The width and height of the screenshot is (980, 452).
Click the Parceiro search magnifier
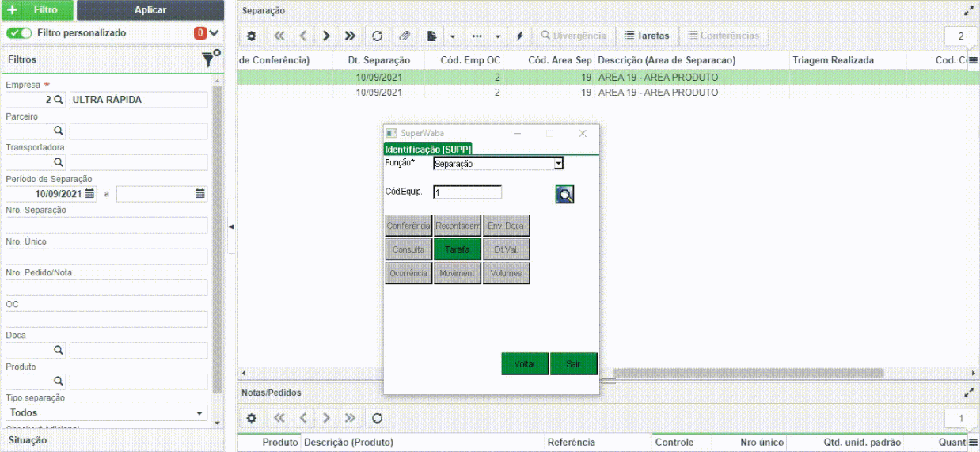coord(58,131)
